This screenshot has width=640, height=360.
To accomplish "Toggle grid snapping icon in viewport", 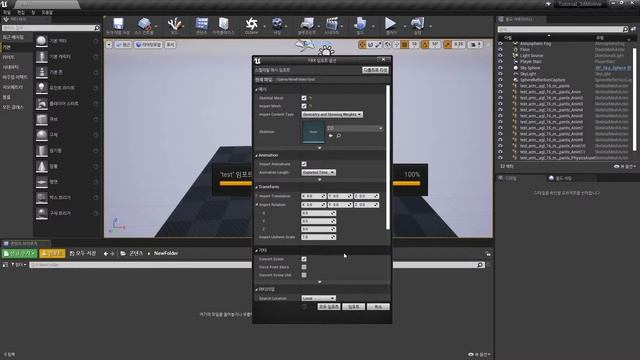I will click(404, 44).
